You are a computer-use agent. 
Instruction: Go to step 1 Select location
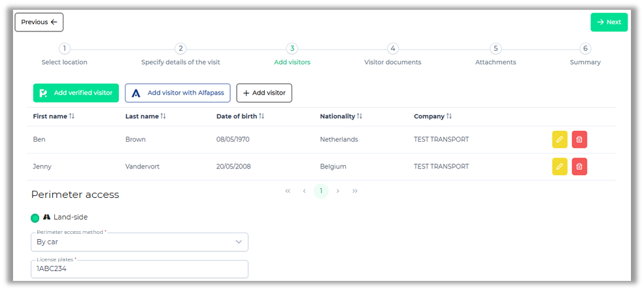[64, 49]
